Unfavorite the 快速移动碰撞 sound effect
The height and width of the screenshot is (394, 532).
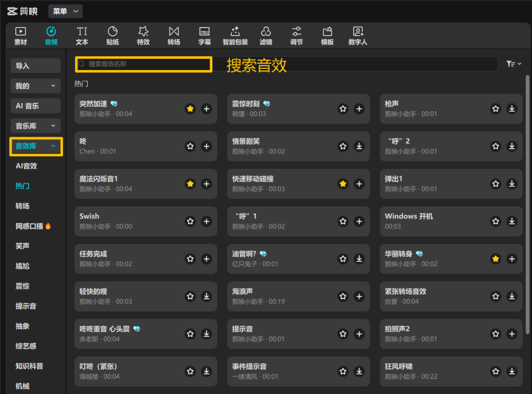(x=343, y=184)
